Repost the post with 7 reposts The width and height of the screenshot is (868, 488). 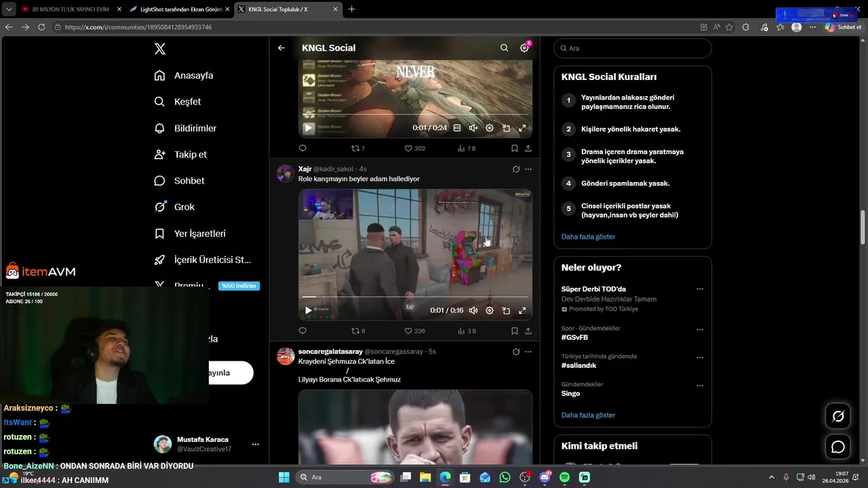point(357,148)
